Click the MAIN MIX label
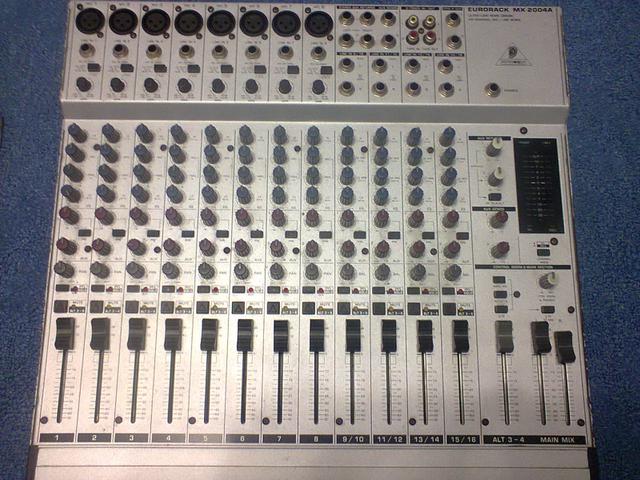Screen dimensions: 640x480 click(x=555, y=439)
